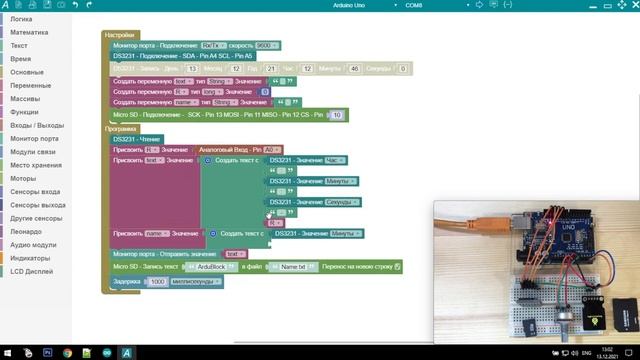Select the Входы / Выходы category
The height and width of the screenshot is (360, 640).
[37, 125]
